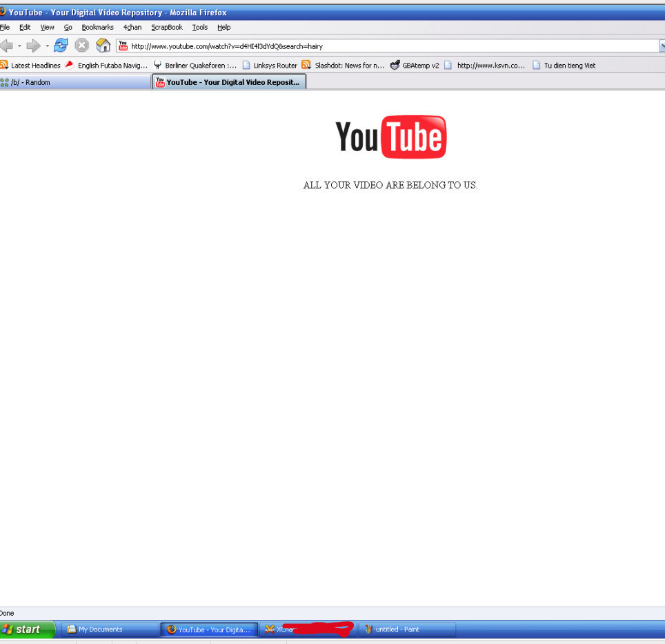Screen dimensions: 665x644
Task: Select YouTube Firefox taskbar button
Action: pyautogui.click(x=209, y=630)
